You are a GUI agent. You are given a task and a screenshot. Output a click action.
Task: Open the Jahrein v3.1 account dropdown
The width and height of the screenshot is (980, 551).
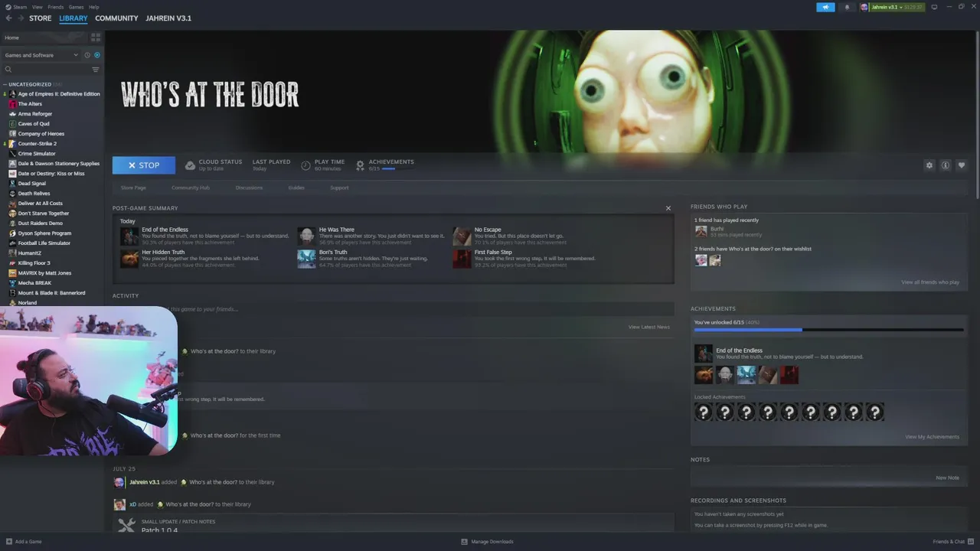pyautogui.click(x=891, y=7)
